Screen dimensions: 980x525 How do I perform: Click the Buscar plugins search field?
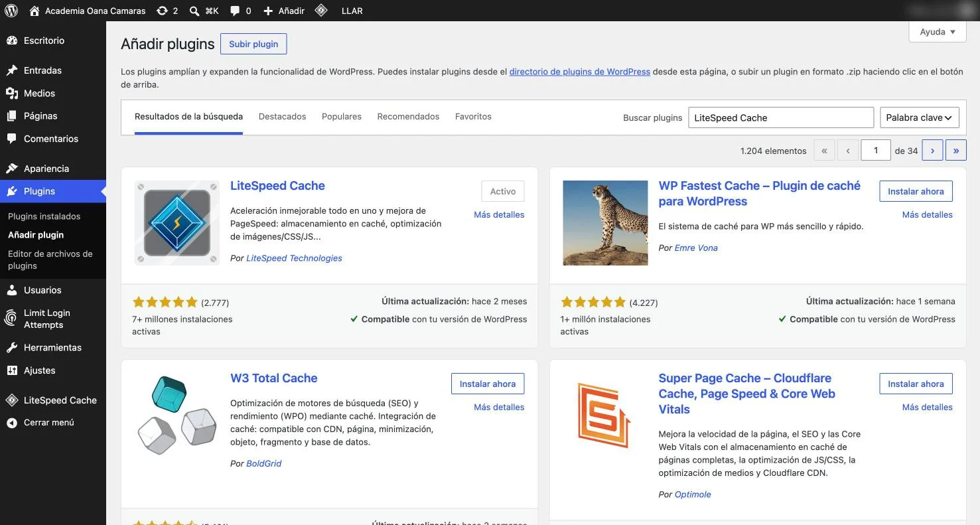point(781,117)
